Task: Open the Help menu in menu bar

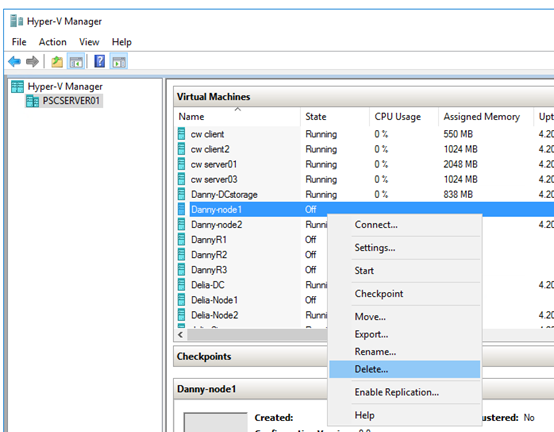Action: point(122,42)
